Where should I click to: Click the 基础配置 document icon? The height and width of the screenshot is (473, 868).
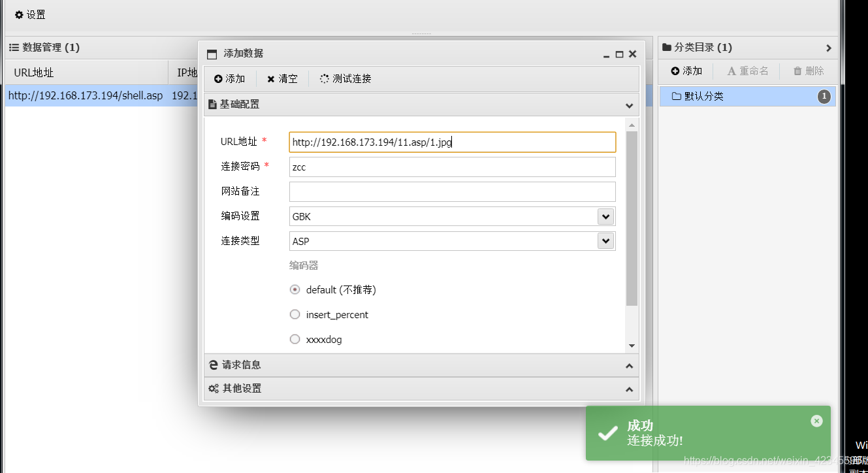coord(212,105)
